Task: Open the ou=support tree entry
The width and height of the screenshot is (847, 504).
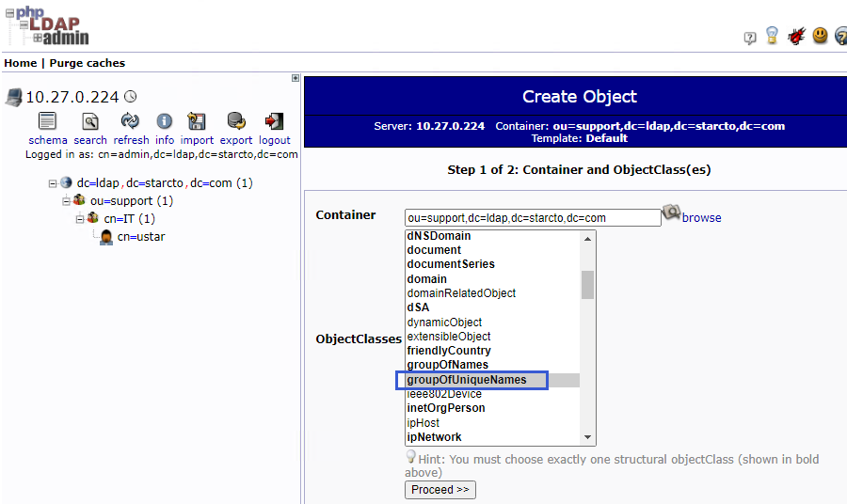Action: tap(131, 200)
